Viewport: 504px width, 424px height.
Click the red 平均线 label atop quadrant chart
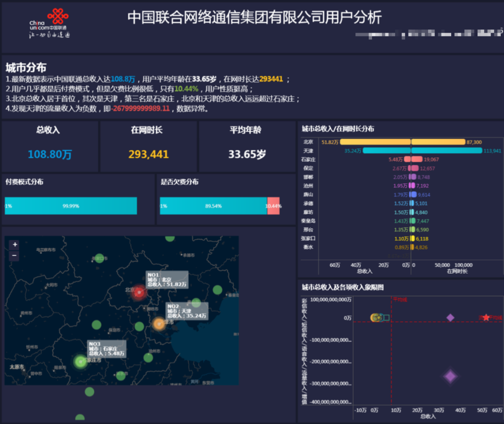click(x=400, y=299)
